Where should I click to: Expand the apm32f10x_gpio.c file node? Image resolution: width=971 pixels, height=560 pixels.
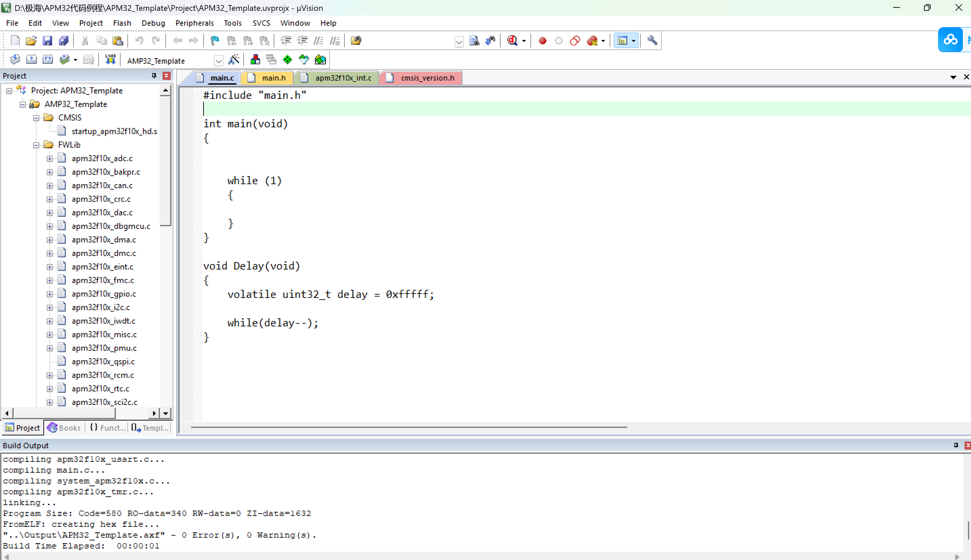(50, 294)
